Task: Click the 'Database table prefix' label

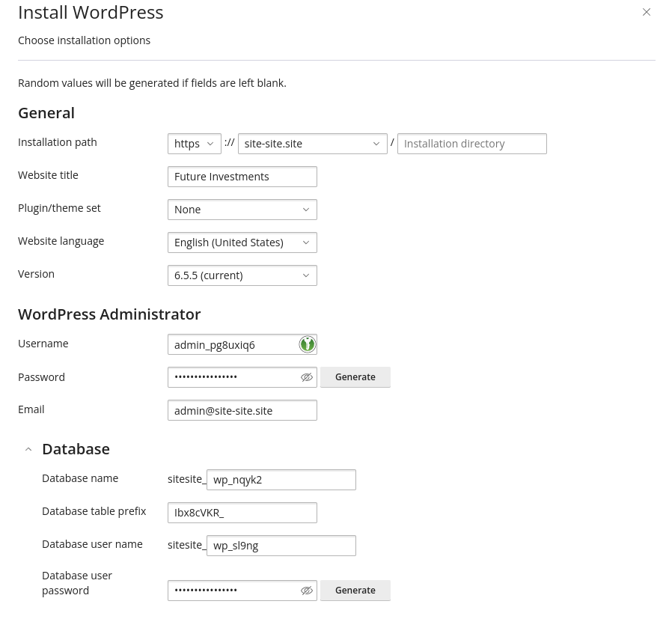Action: pos(94,511)
